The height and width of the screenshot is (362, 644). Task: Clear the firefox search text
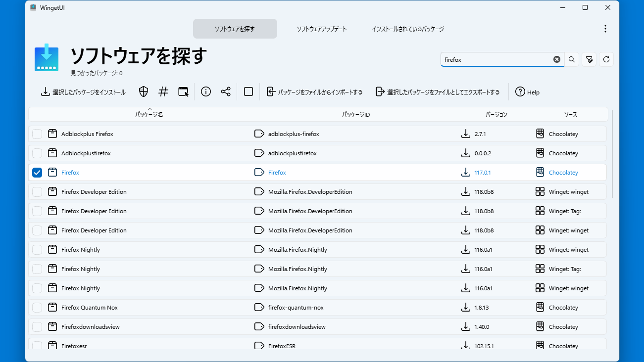pos(557,59)
